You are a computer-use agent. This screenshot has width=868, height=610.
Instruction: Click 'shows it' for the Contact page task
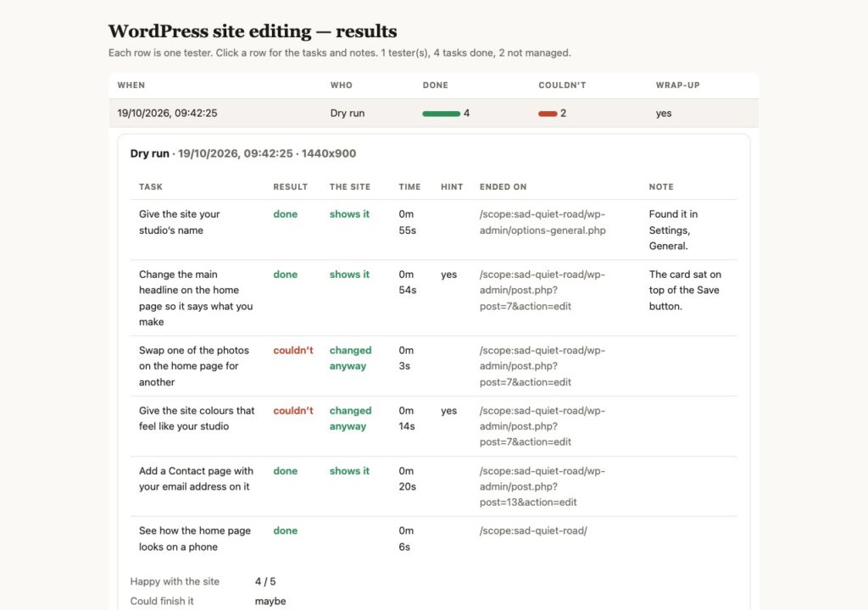349,471
